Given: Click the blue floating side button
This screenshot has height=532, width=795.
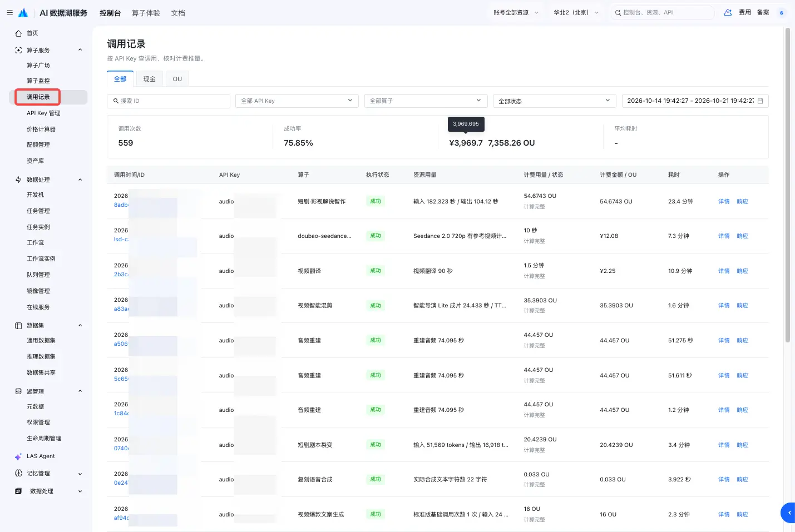Looking at the screenshot, I should coord(788,513).
